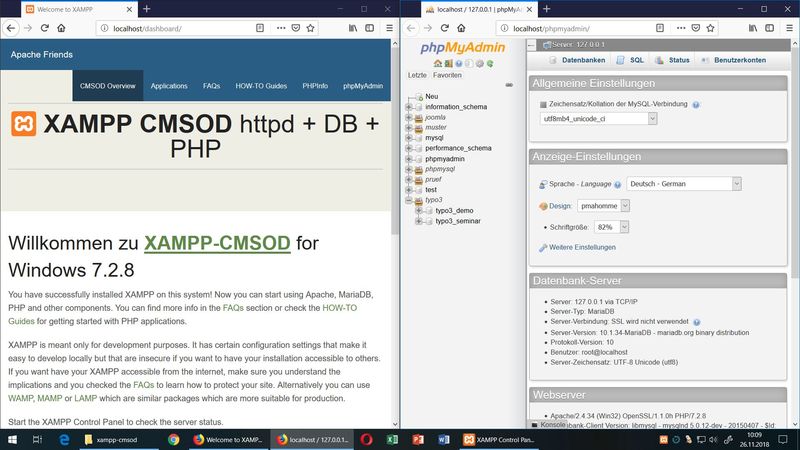Open the Schriftgröße 82% dropdown
Viewport: 800px width, 450px height.
(x=611, y=227)
